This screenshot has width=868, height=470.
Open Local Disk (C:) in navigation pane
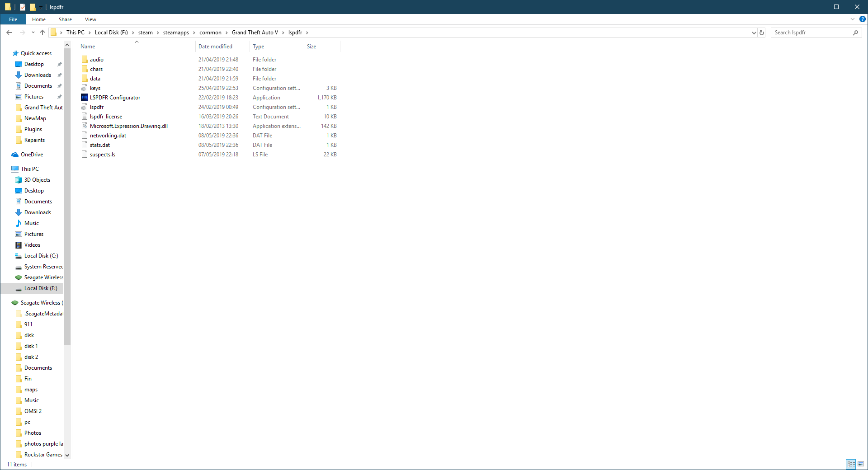pos(41,256)
